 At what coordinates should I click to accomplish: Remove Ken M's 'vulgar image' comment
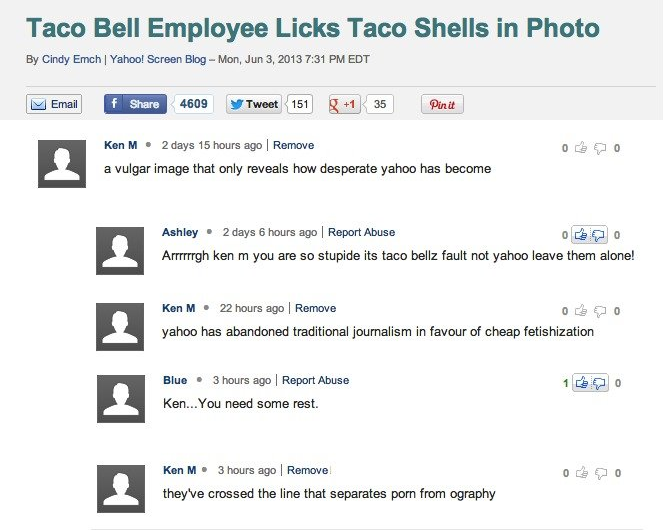tap(293, 145)
